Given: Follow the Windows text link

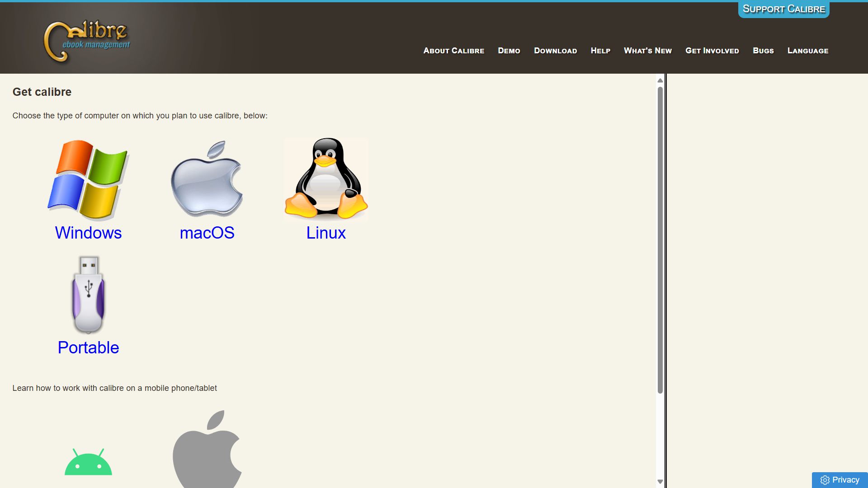Looking at the screenshot, I should click(x=88, y=233).
